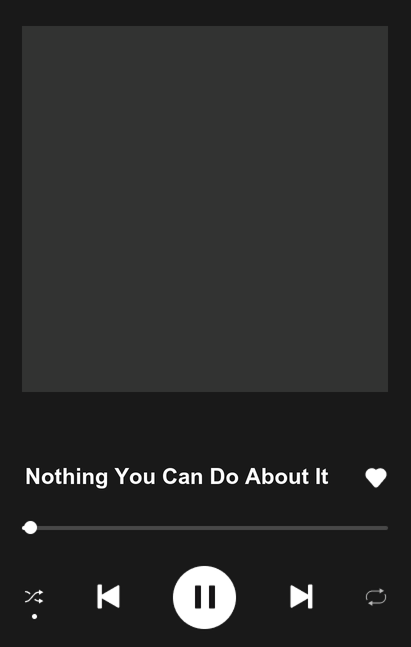Click the skip-forward icon right of pause
This screenshot has width=411, height=647.
(301, 596)
